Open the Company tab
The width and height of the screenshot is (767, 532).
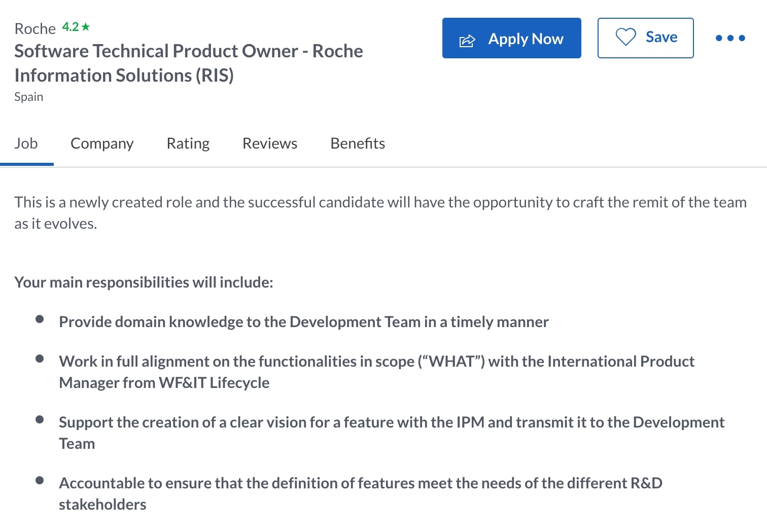coord(102,144)
